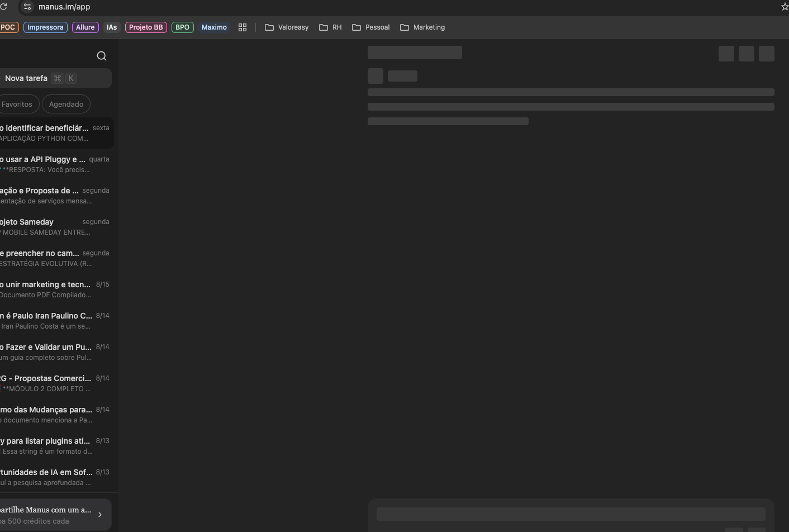Click the search icon in the sidebar
The image size is (789, 532).
click(102, 56)
